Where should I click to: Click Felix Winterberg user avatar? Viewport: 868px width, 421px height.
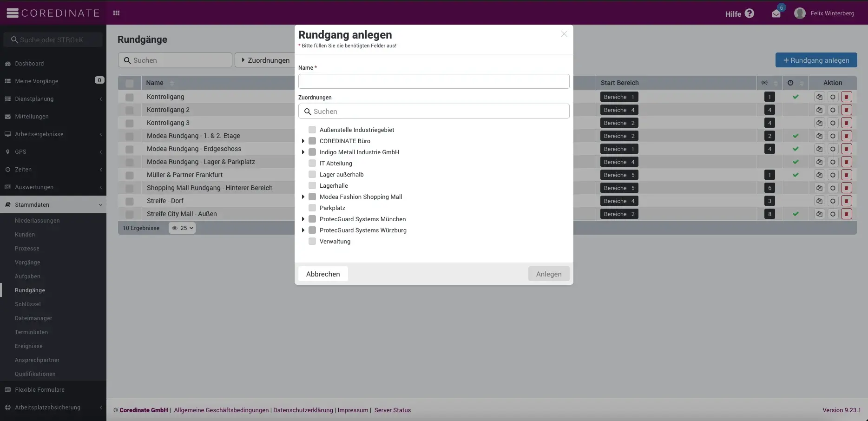(800, 13)
